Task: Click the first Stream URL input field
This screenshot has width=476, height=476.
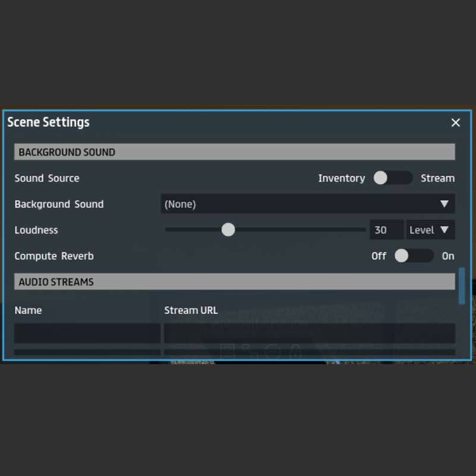Action: coord(309,333)
